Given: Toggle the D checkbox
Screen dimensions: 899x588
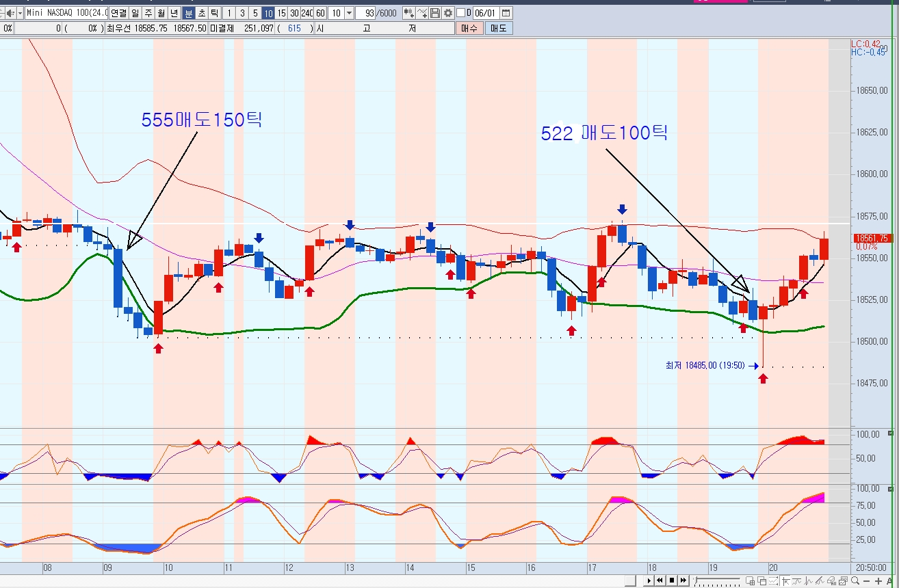Looking at the screenshot, I should pos(460,13).
